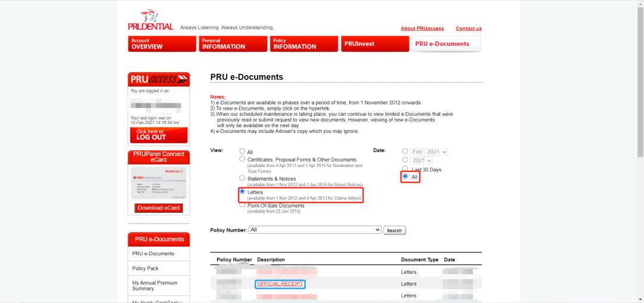Open the Contact us link
Viewport: 644px width, 303px height.
pos(469,29)
